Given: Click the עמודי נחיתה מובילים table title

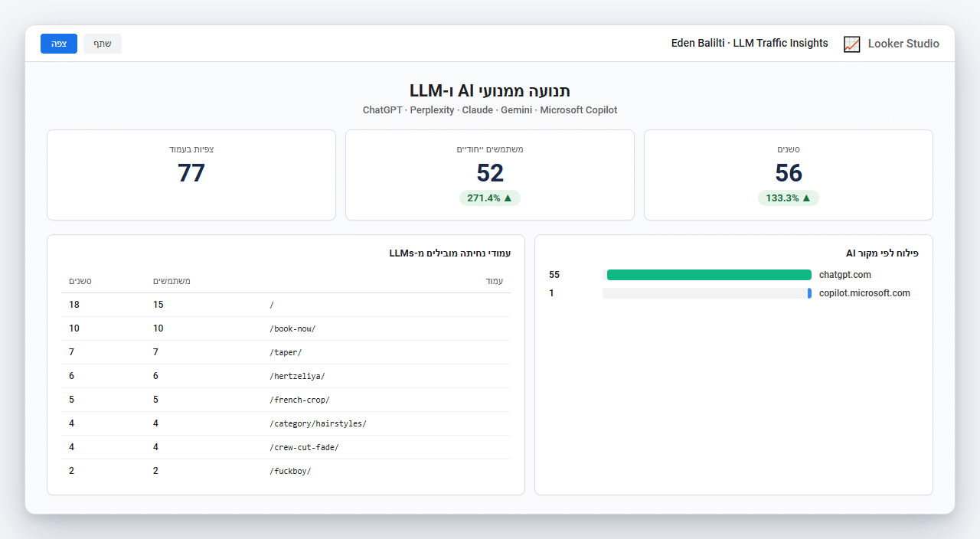Looking at the screenshot, I should point(450,253).
